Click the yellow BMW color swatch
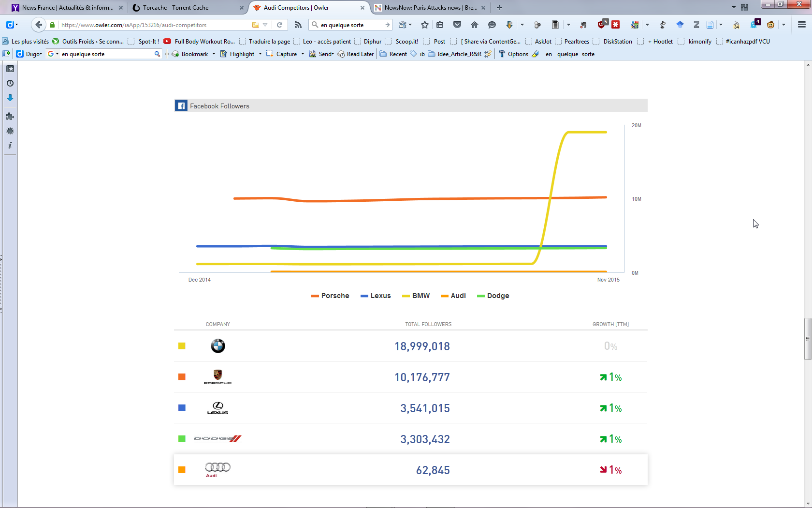812x508 pixels. 182,346
